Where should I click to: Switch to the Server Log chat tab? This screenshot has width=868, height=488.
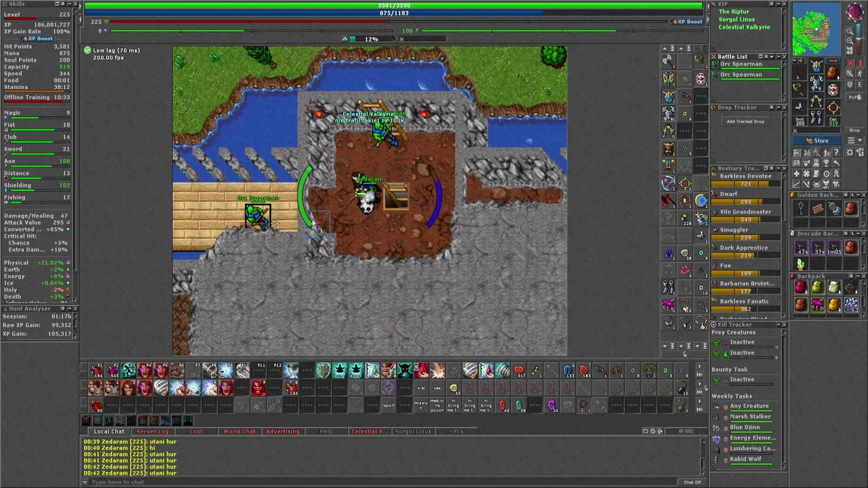[153, 432]
